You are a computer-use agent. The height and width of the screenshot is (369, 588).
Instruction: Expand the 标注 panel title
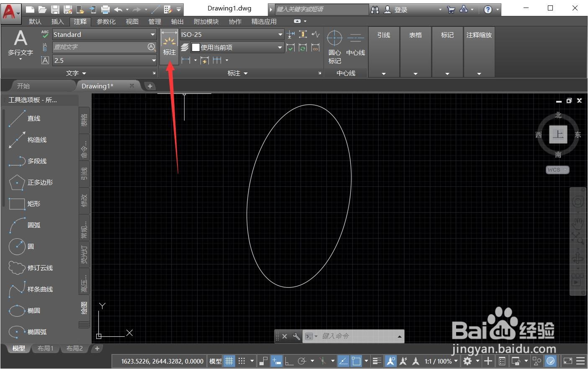(x=237, y=73)
